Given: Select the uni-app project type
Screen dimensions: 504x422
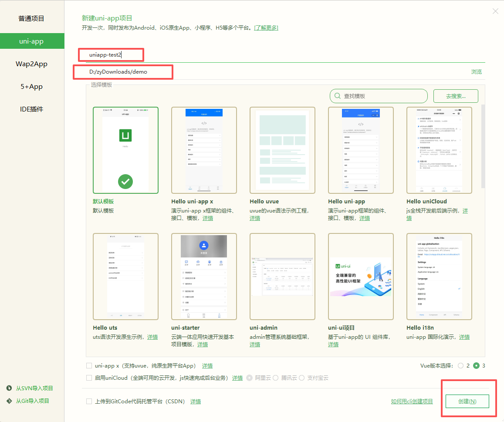Looking at the screenshot, I should click(x=31, y=41).
